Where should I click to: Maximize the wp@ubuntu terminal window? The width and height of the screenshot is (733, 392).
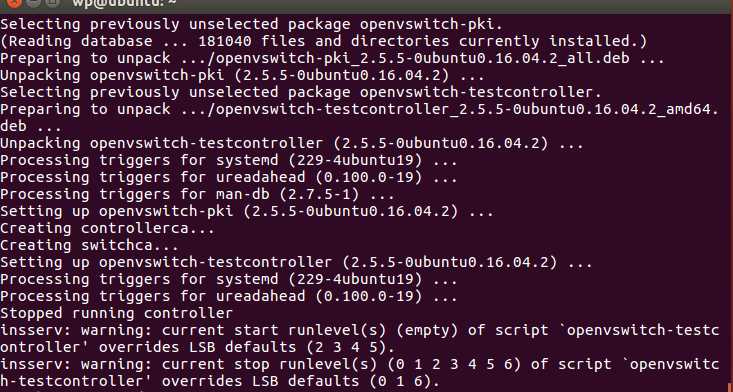coord(53,2)
